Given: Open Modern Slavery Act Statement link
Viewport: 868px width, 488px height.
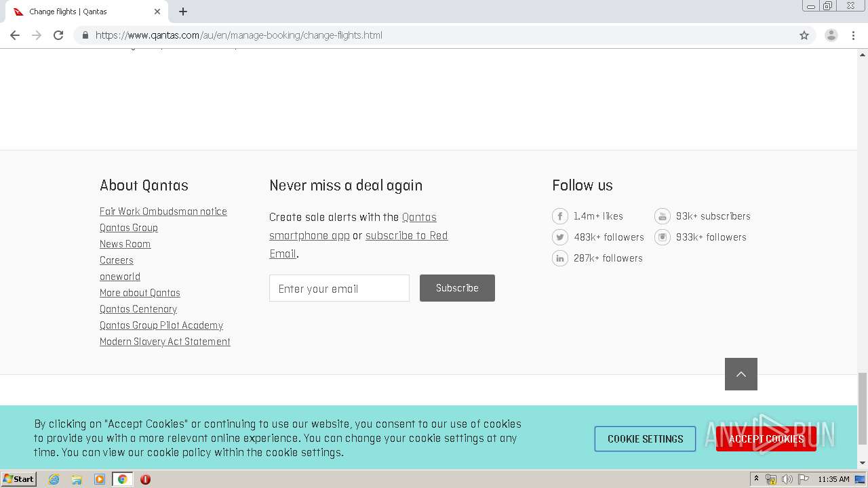Looking at the screenshot, I should pos(165,342).
